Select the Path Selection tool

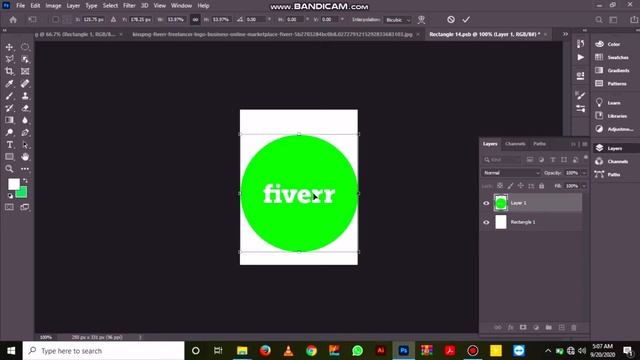coord(25,144)
